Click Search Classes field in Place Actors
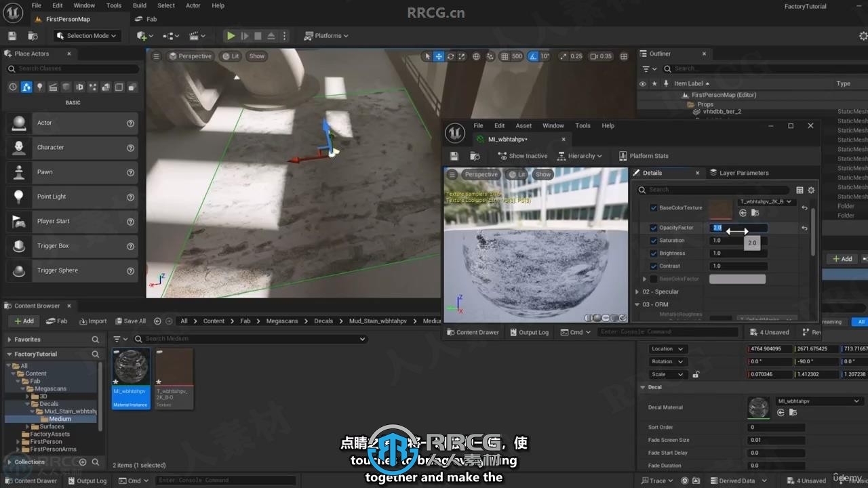Image resolution: width=868 pixels, height=488 pixels. [x=73, y=68]
